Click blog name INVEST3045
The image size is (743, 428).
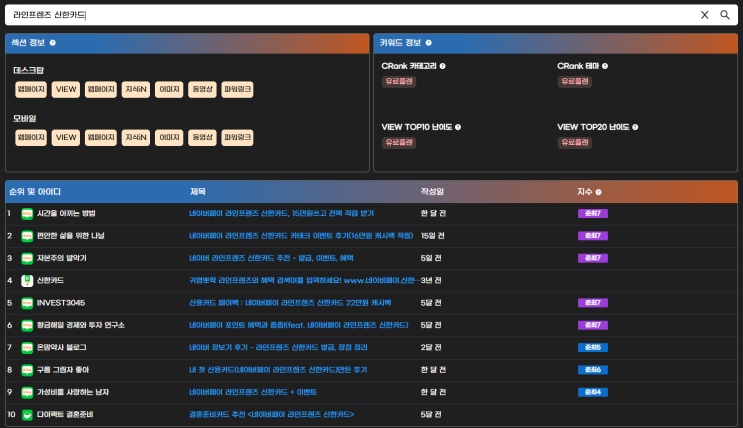point(61,302)
